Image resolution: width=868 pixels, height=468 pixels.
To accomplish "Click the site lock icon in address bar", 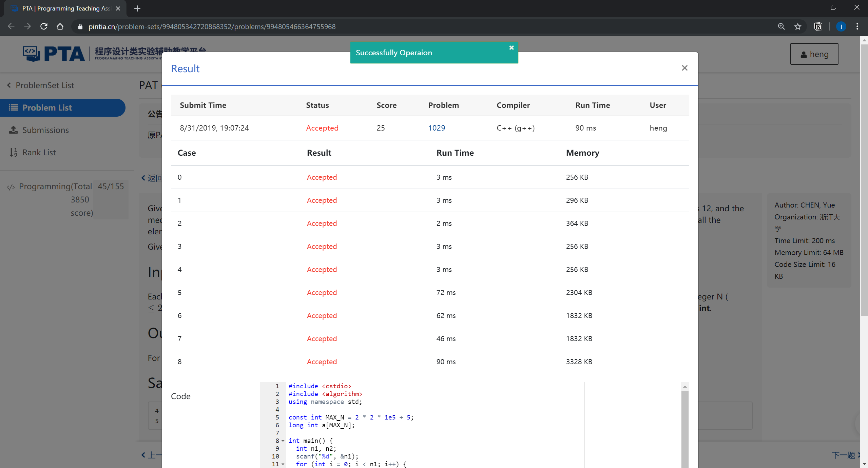I will click(80, 26).
